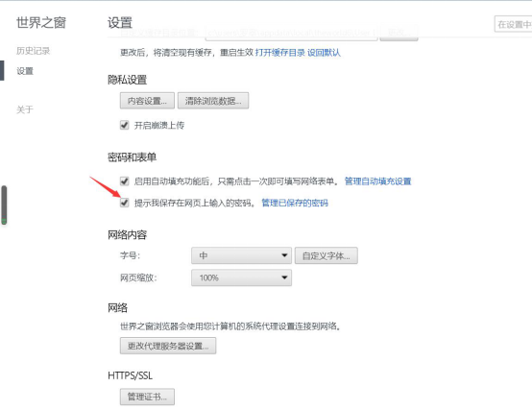Click the 世界之窗浏览器 proxy description text
Image resolution: width=532 pixels, height=410 pixels.
[230, 326]
